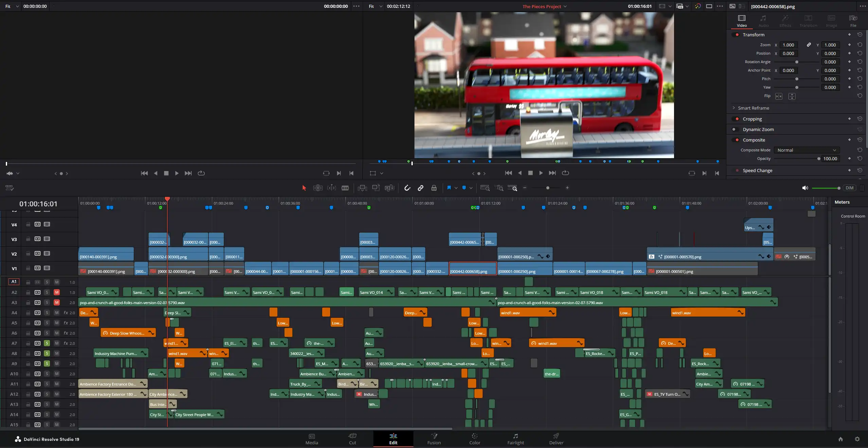Adjust the monitor volume slider

(x=826, y=188)
